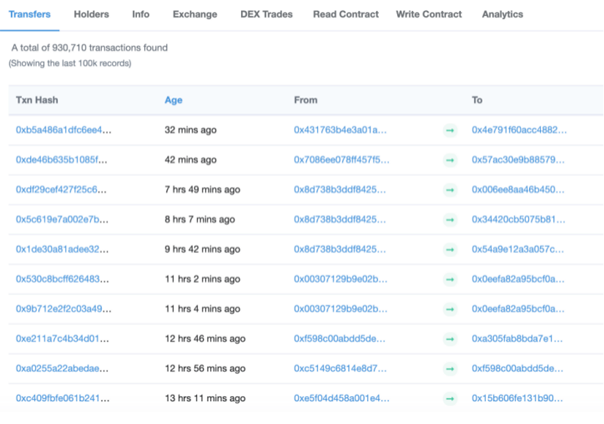
Task: Switch to the Write Contract tab
Action: click(429, 15)
